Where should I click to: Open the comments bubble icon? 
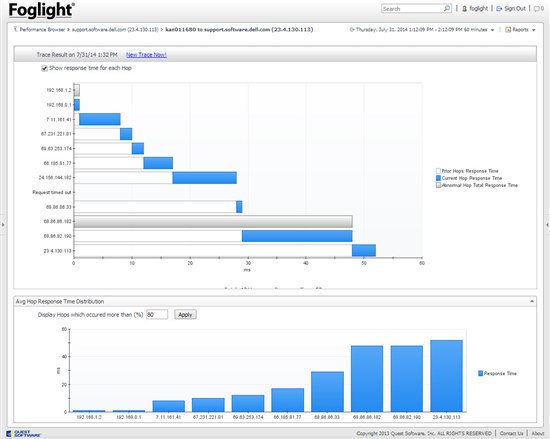[x=537, y=9]
